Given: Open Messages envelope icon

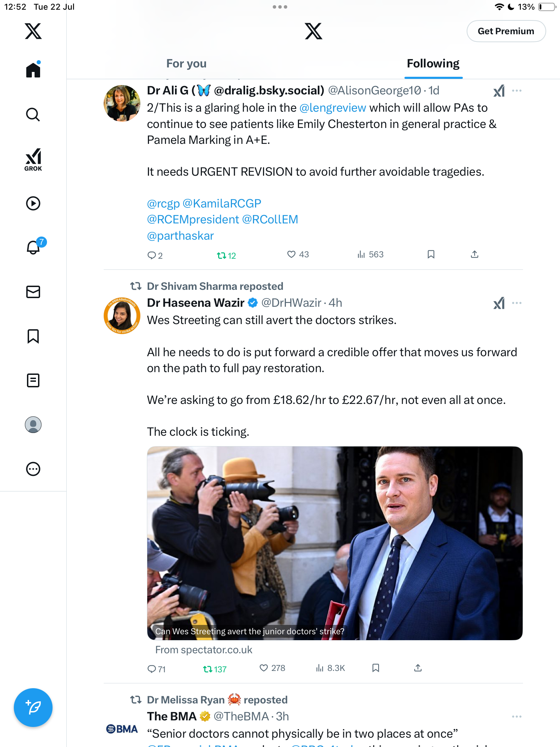Looking at the screenshot, I should click(x=33, y=292).
